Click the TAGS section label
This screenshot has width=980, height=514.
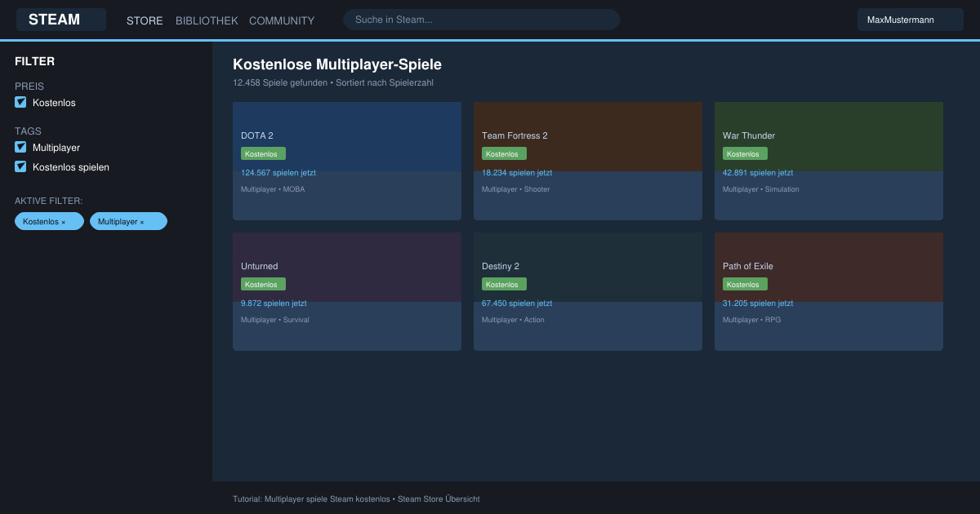(28, 131)
